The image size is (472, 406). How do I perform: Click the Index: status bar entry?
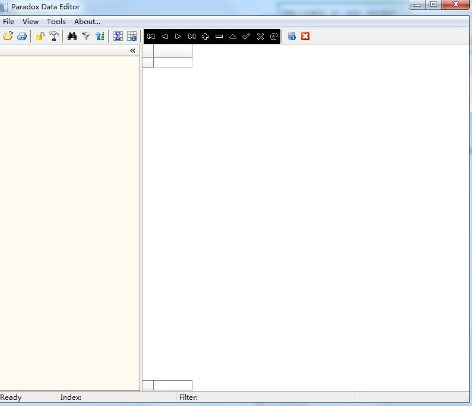(x=71, y=397)
